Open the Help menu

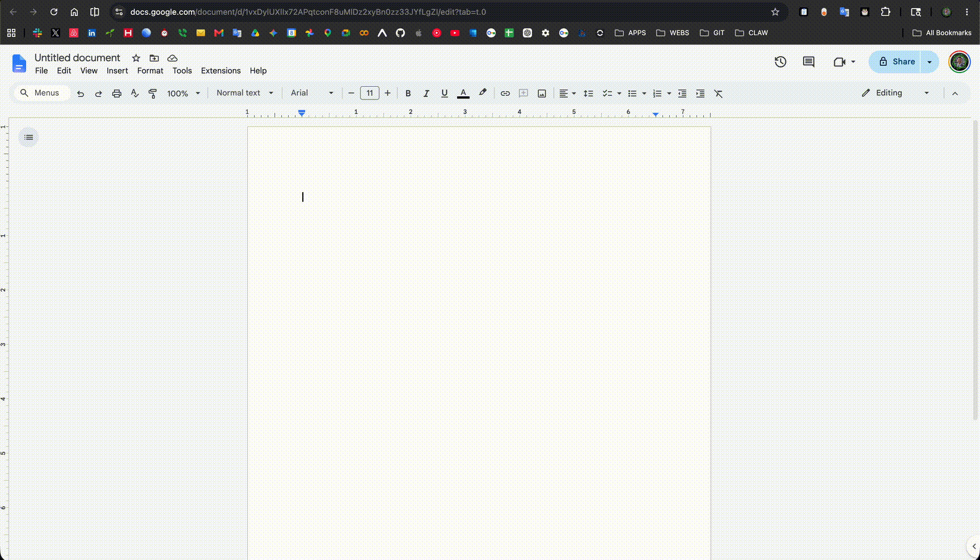tap(258, 71)
